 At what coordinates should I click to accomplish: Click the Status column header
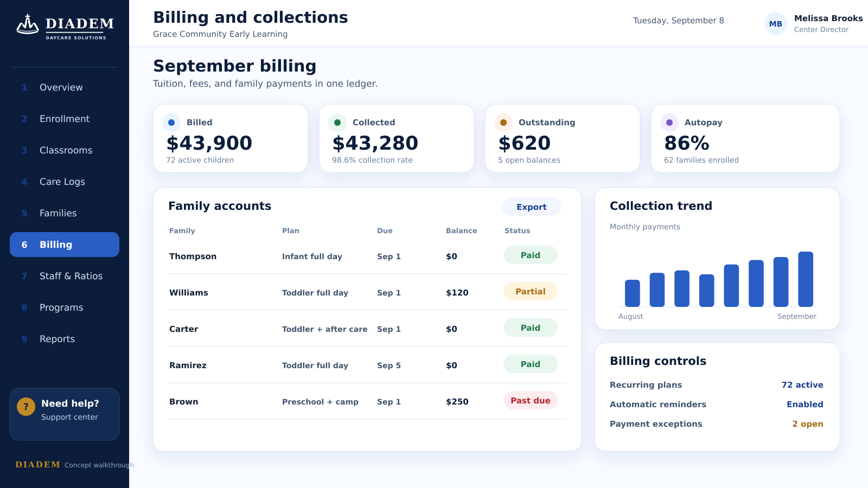tap(518, 230)
